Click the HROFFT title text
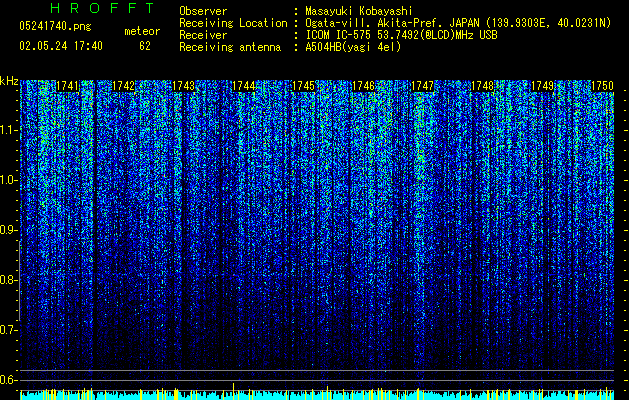This screenshot has width=629, height=400. 103,8
